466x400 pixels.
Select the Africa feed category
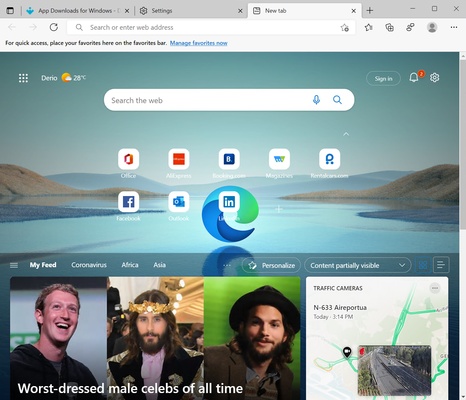130,265
